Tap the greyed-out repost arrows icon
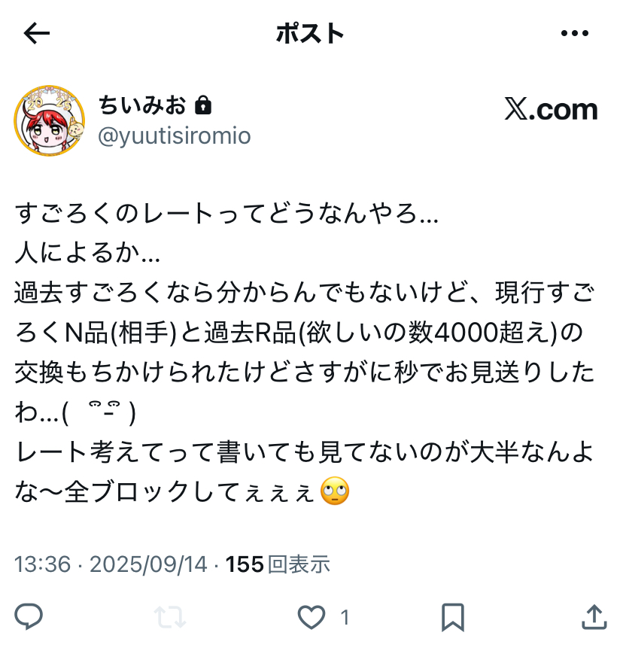The image size is (623, 672). (170, 617)
